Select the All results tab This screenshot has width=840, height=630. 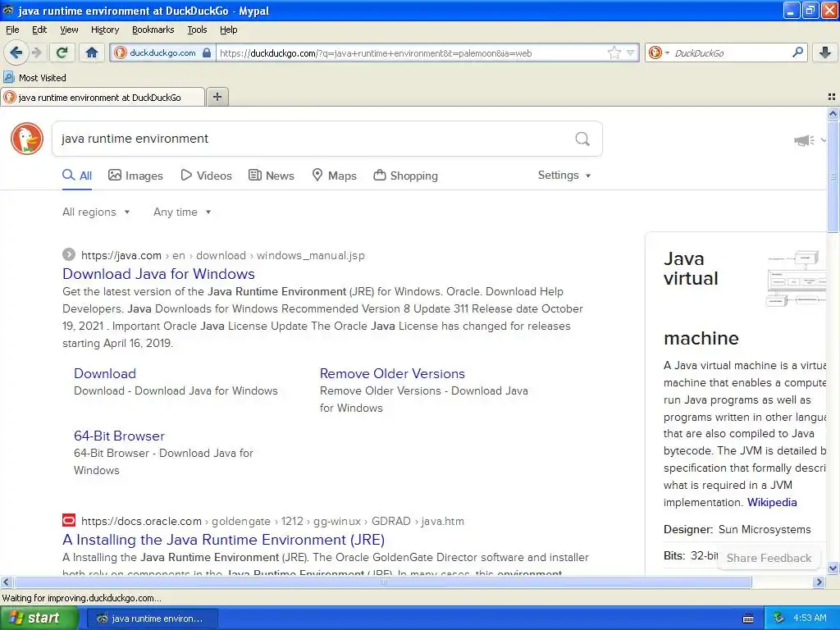[x=77, y=176]
